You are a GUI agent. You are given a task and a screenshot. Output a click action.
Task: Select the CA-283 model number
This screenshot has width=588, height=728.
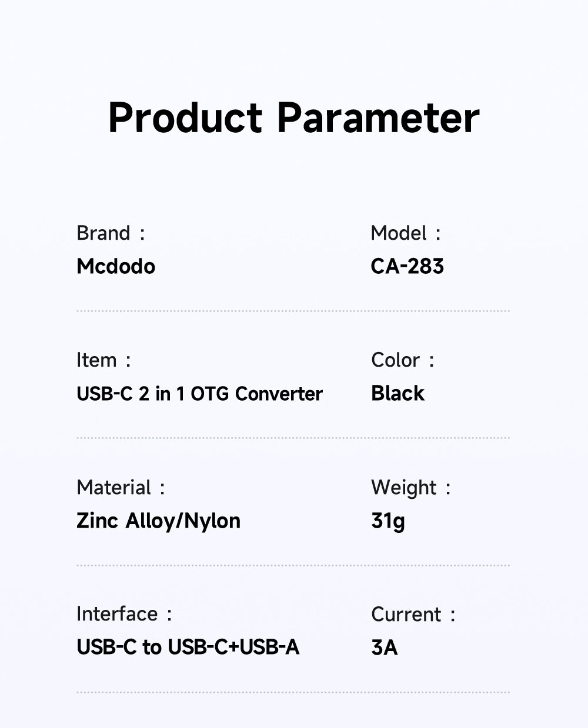click(x=407, y=266)
